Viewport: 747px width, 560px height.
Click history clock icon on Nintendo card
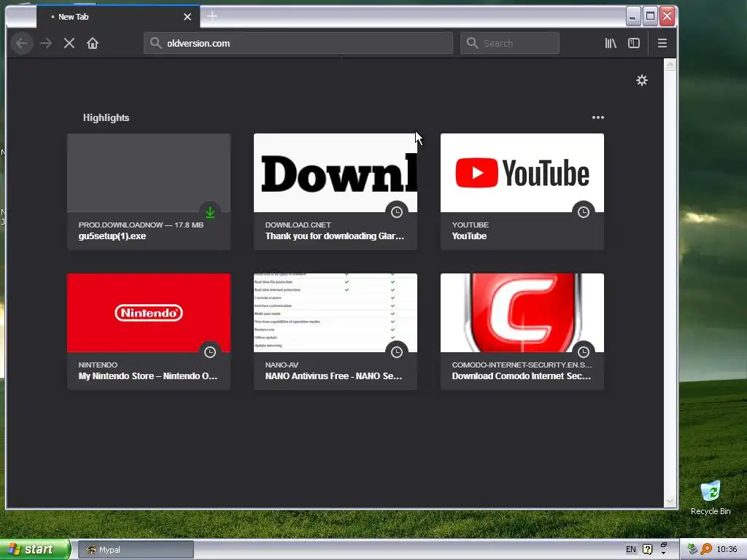210,352
